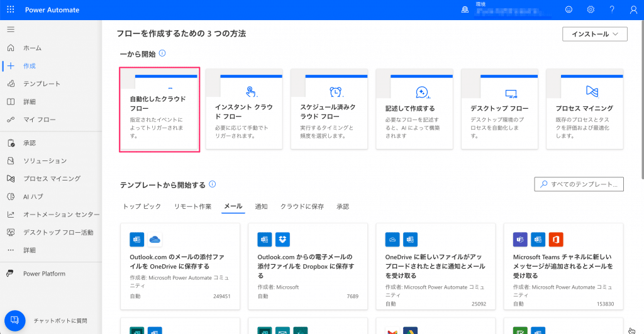Click Power Automate title in header
This screenshot has width=644, height=334.
[x=52, y=10]
